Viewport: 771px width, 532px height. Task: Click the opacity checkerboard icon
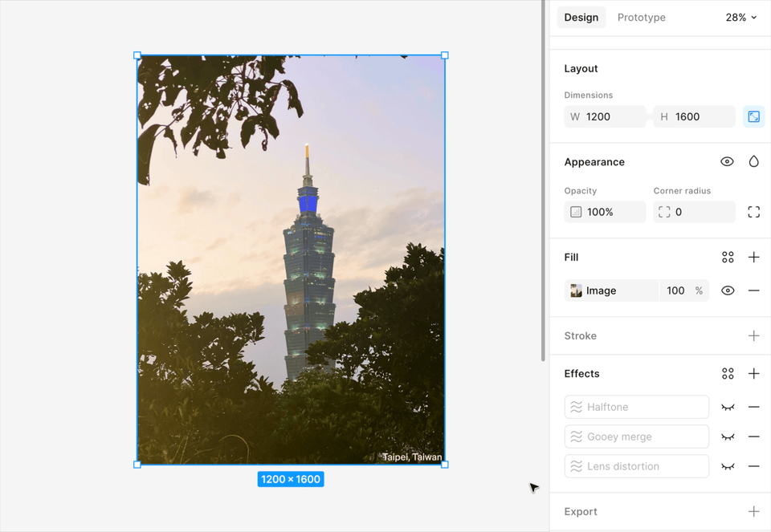click(576, 212)
